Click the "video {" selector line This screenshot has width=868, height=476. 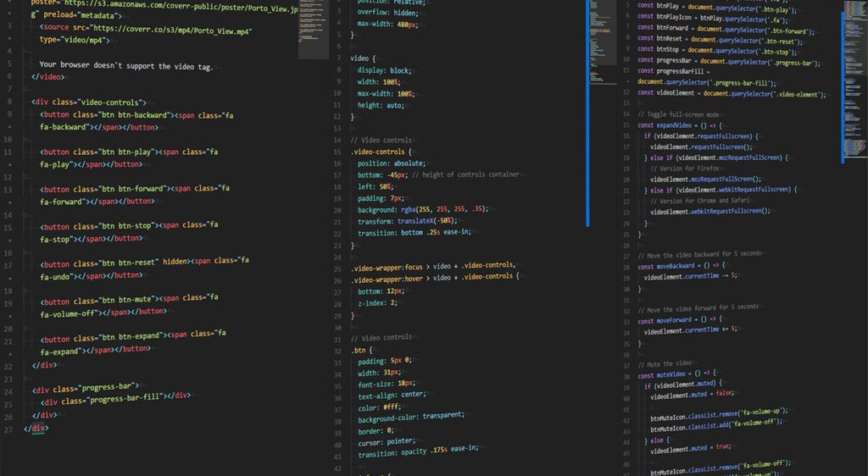click(363, 58)
